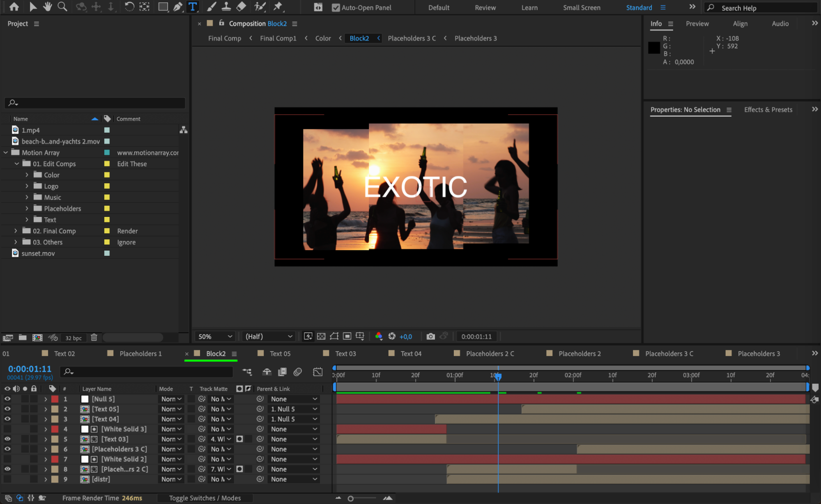Navigate to Final Comp breadcrumb
The width and height of the screenshot is (821, 504).
click(224, 38)
